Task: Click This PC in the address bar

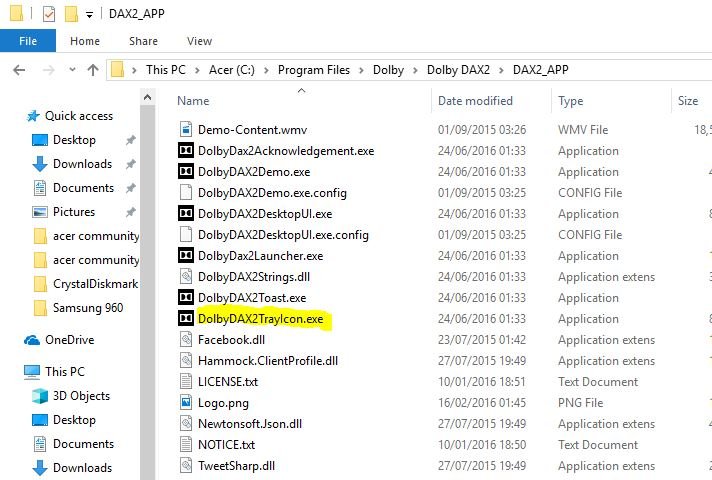Action: click(x=166, y=70)
